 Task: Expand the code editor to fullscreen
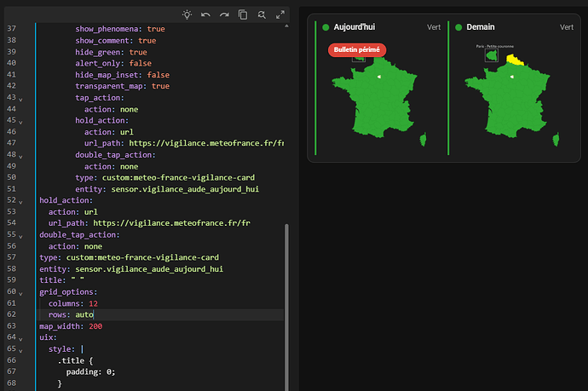click(280, 14)
